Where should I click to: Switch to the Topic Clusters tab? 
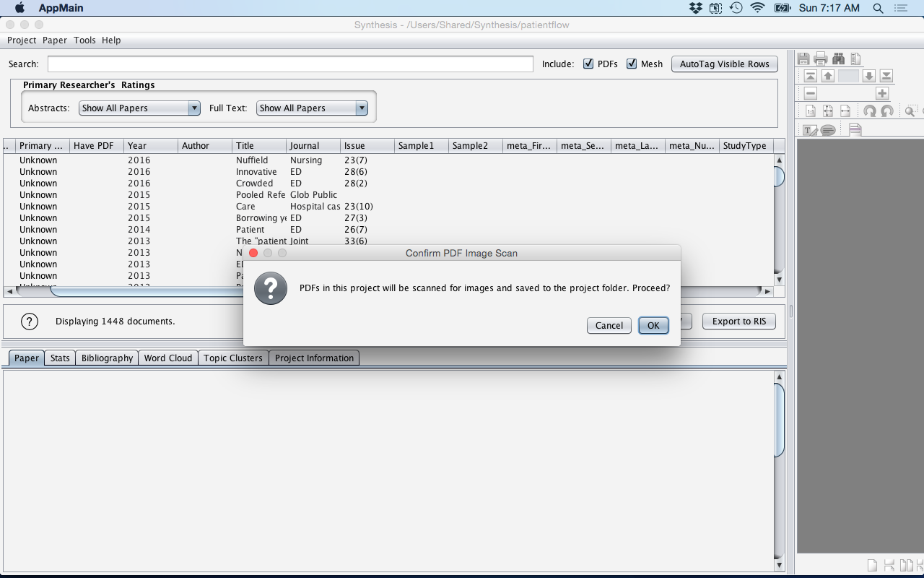[233, 358]
